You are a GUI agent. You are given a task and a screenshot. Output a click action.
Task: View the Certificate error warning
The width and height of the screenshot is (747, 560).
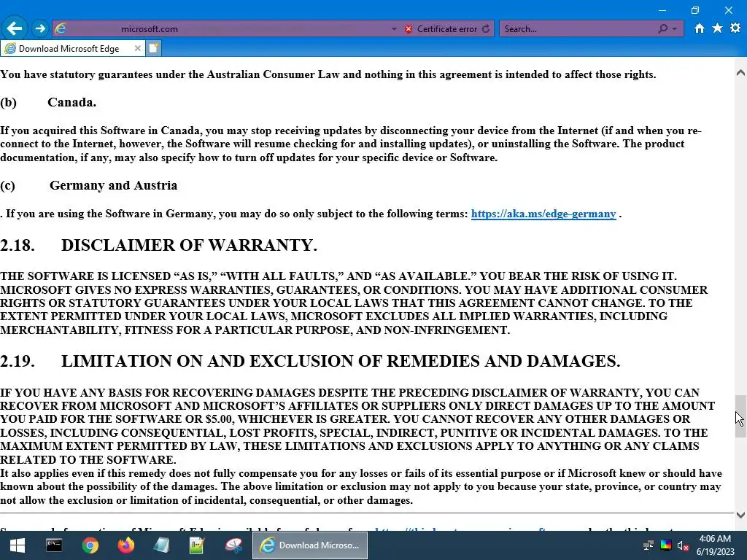click(x=441, y=29)
